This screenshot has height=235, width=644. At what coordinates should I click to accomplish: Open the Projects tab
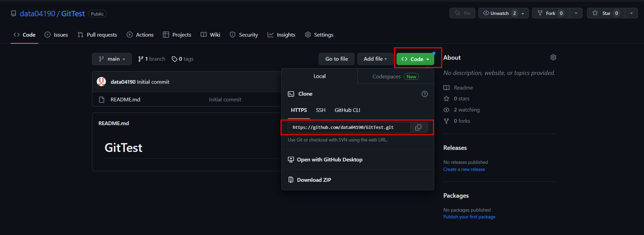177,35
